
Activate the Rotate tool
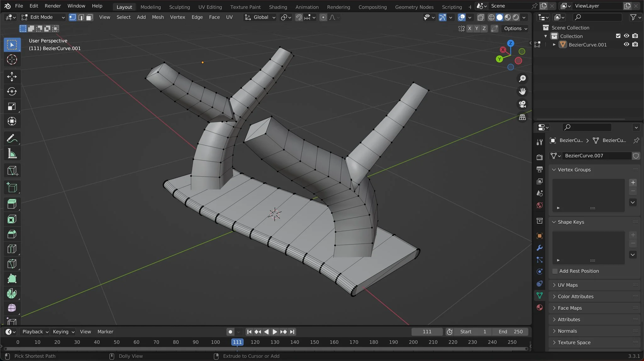[x=12, y=91]
